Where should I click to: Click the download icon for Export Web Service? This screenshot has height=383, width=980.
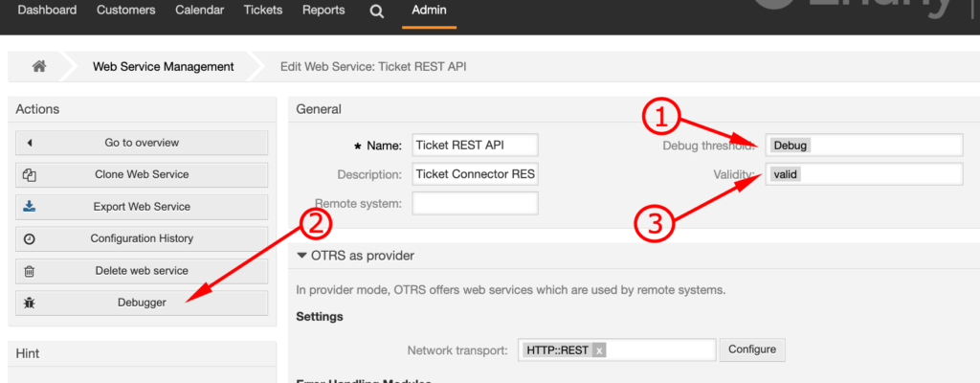(29, 207)
